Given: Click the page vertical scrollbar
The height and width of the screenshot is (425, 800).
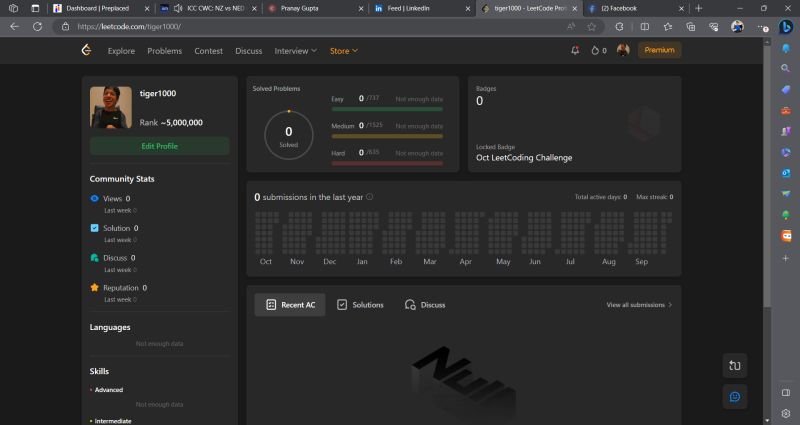Looking at the screenshot, I should pos(767,176).
